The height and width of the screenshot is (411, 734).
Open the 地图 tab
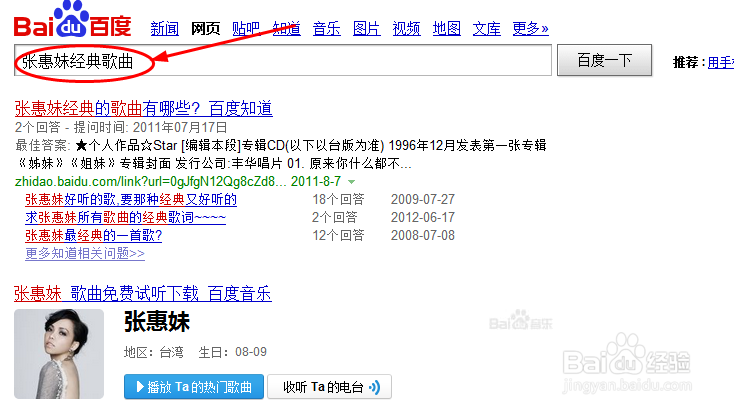pyautogui.click(x=447, y=29)
